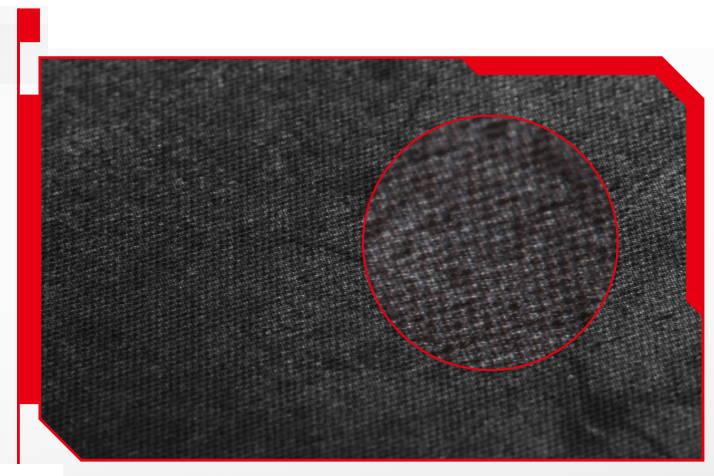Image resolution: width=714 pixels, height=476 pixels.
Task: Click the dark fabric left of the circle
Action: pos(200,250)
